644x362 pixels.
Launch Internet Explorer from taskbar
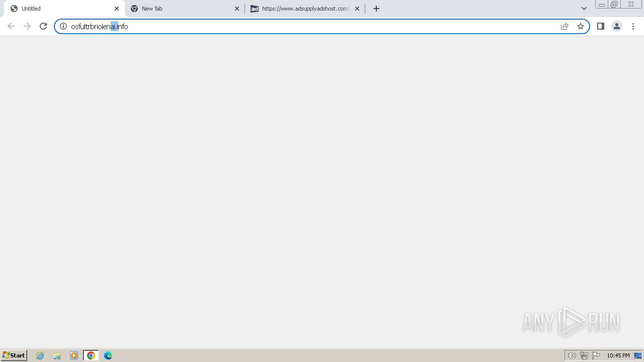tap(40, 355)
